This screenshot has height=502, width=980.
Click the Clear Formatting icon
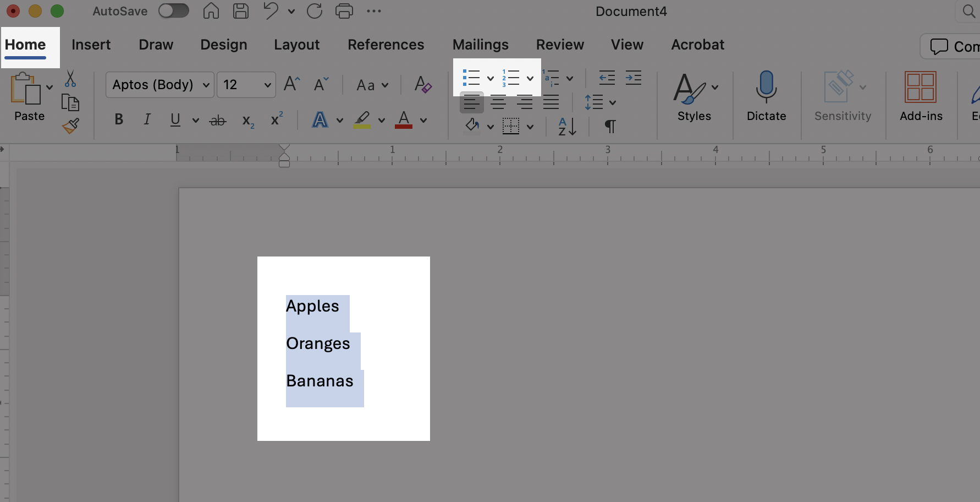pos(422,85)
